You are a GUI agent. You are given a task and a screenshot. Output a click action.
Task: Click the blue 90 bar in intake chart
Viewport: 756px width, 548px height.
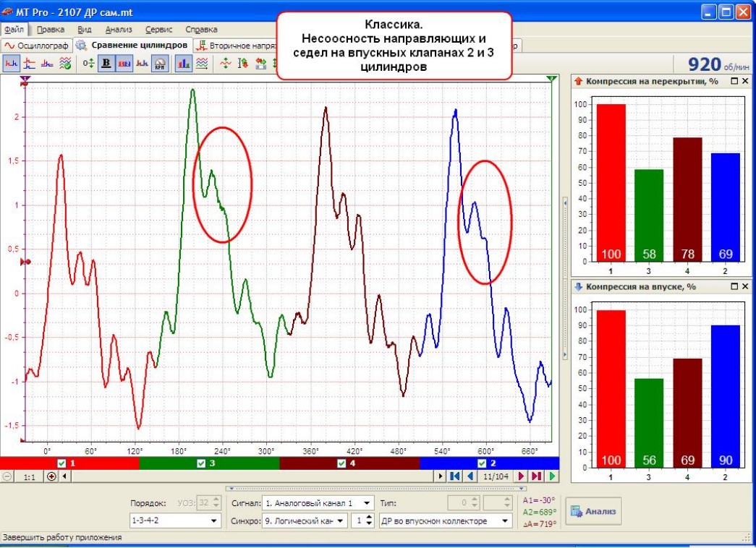click(725, 397)
